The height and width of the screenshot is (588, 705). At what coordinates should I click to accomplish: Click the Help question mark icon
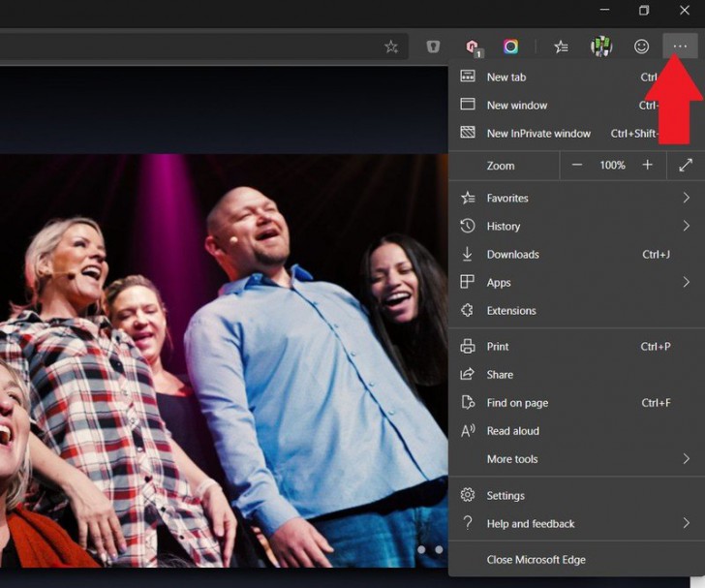coord(468,523)
